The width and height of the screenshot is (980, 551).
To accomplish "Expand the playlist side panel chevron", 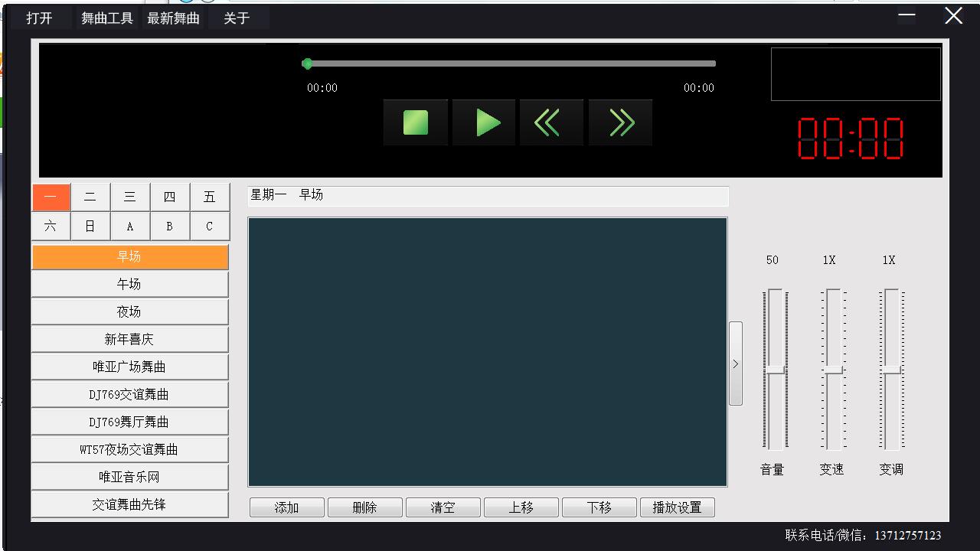I will 736,365.
